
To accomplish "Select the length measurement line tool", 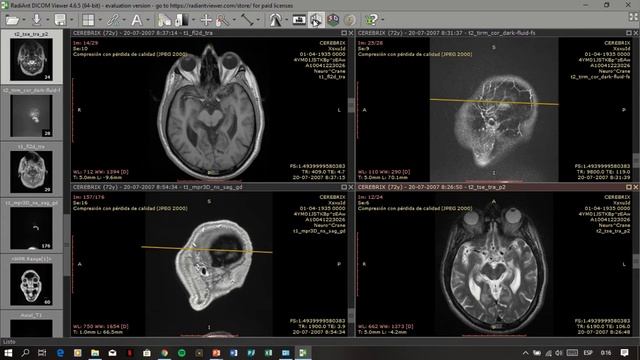I will (247, 20).
